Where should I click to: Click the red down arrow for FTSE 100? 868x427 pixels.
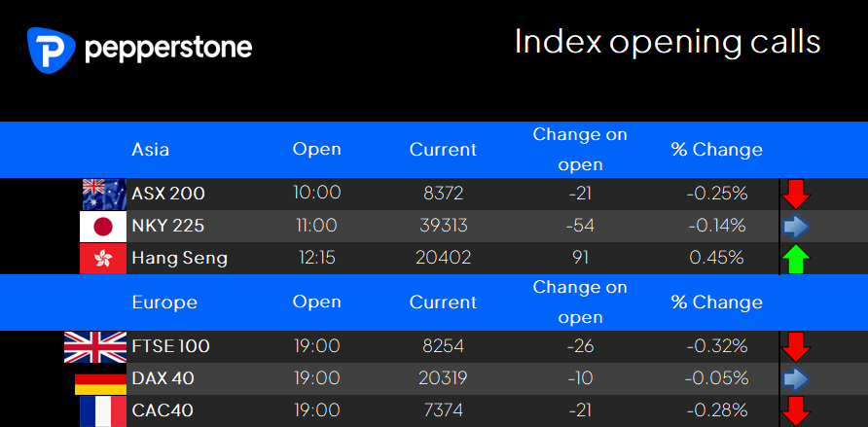pos(796,347)
